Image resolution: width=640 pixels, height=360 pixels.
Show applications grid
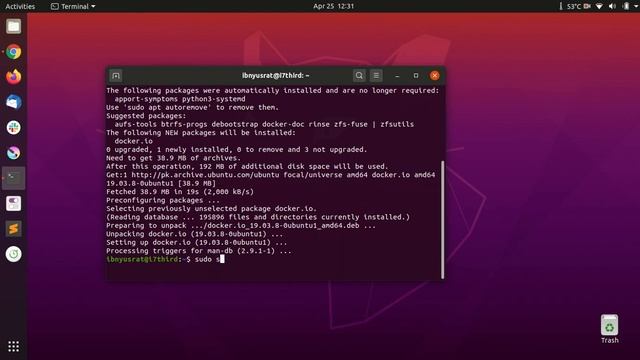click(x=13, y=346)
